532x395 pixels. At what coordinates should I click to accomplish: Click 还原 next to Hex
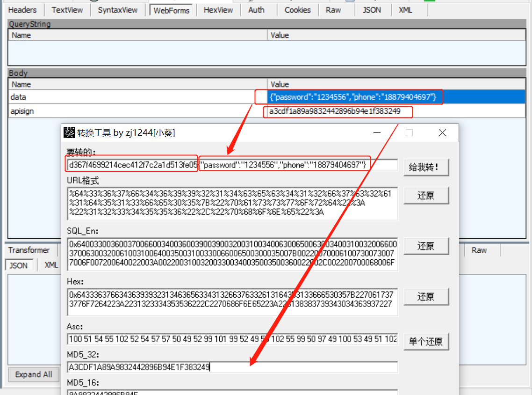426,297
